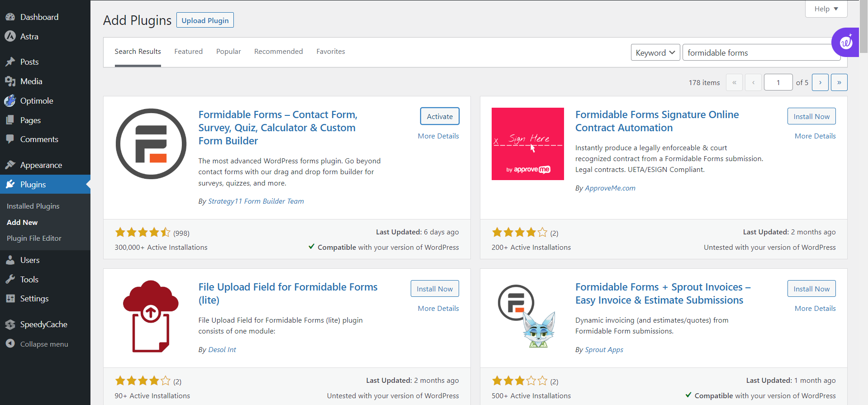868x405 pixels.
Task: Open the purple floating assistant icon
Action: [x=845, y=43]
